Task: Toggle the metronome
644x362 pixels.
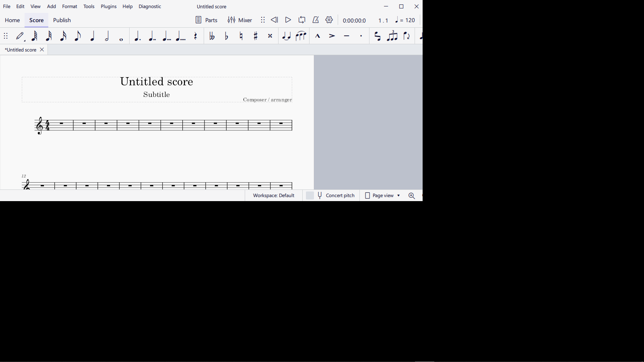Action: pyautogui.click(x=316, y=20)
